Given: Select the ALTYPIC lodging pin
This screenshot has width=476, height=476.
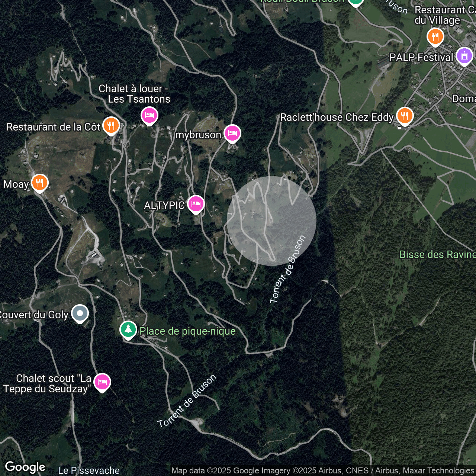Looking at the screenshot, I should pos(196,204).
